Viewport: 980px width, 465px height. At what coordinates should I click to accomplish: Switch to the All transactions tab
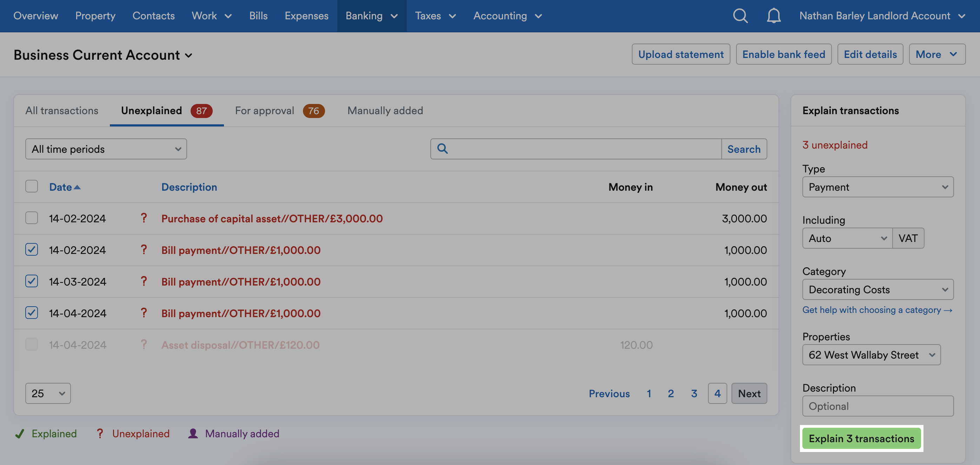tap(62, 110)
